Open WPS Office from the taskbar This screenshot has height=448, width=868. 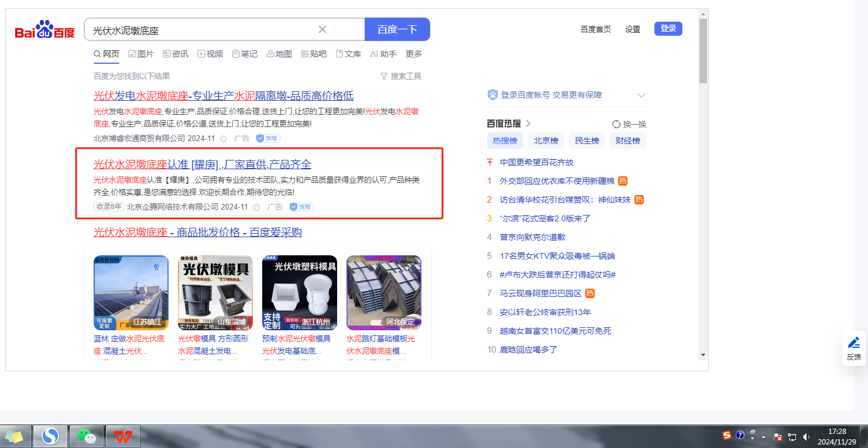pos(123,436)
